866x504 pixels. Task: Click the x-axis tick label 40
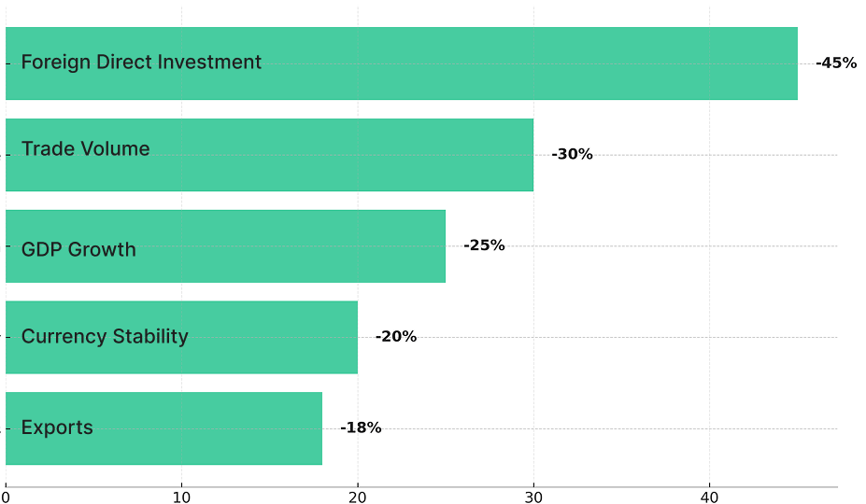pos(709,497)
